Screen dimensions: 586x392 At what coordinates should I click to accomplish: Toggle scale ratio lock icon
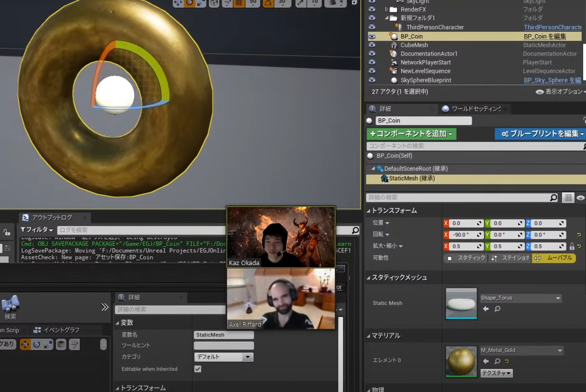(572, 247)
